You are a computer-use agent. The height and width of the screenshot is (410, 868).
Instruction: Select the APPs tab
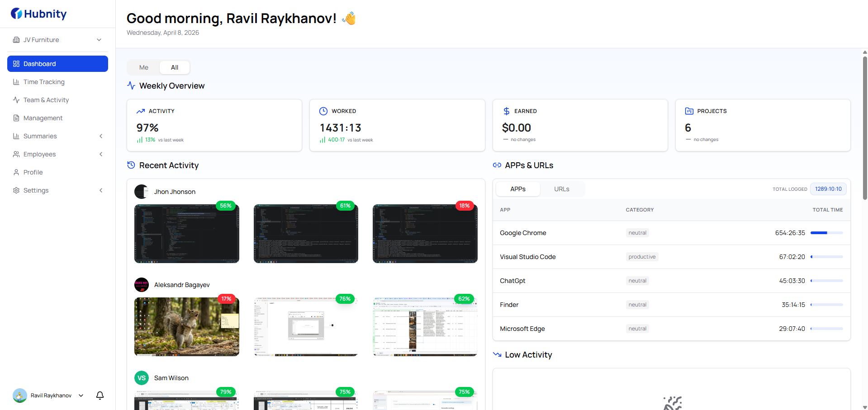click(518, 189)
